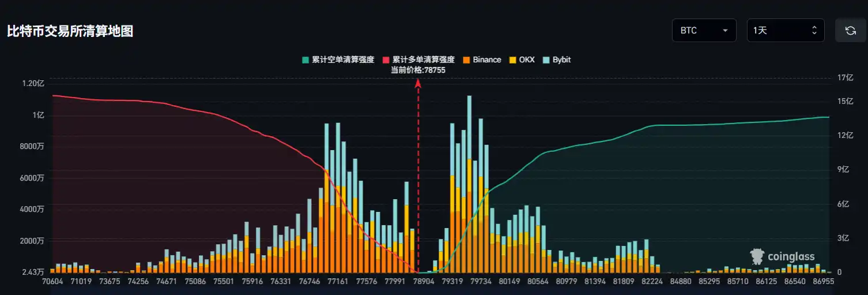Open the 1天 time range selector

[785, 31]
